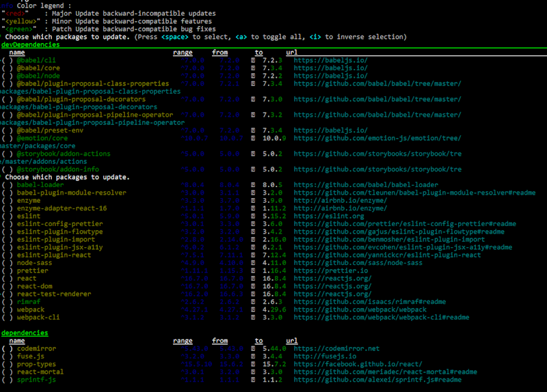Mark fuse.js for update
Image resolution: width=547 pixels, height=392 pixels.
[8, 356]
